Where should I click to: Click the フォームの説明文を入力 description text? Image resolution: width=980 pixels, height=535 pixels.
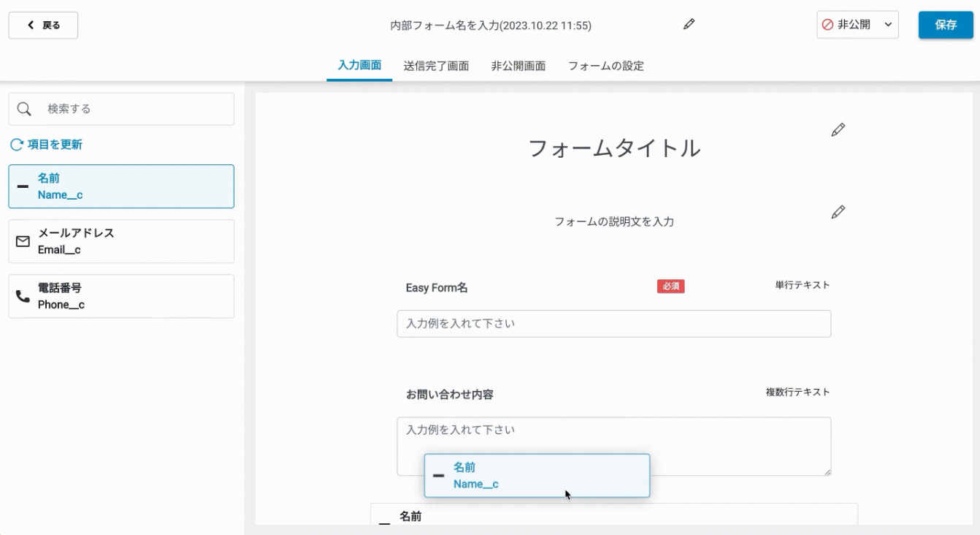[614, 221]
